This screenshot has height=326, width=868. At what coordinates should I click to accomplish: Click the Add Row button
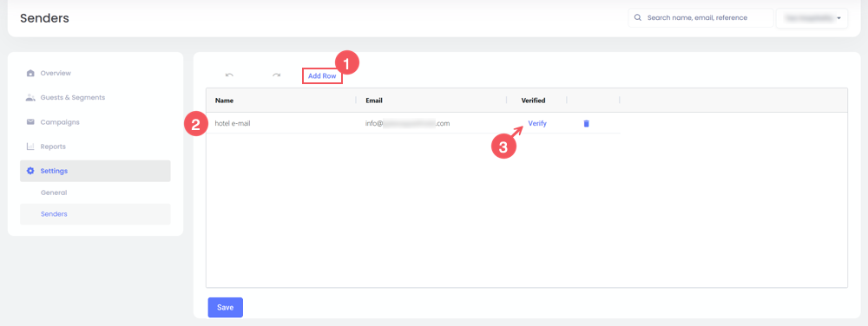(x=322, y=75)
